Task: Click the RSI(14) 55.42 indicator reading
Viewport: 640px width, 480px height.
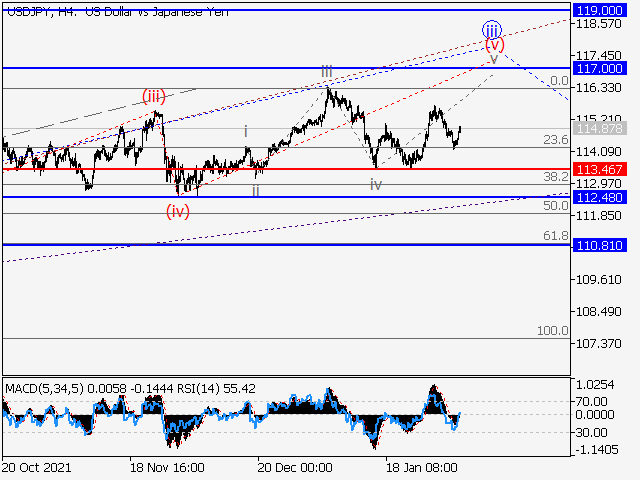Action: 216,389
